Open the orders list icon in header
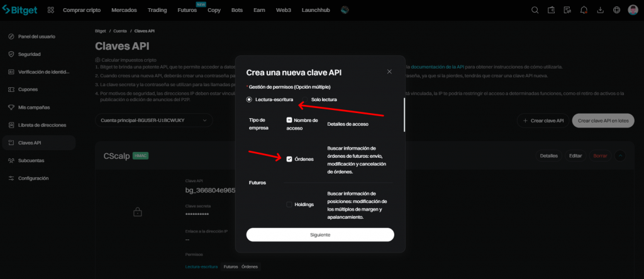This screenshot has height=279, width=644. click(x=568, y=10)
